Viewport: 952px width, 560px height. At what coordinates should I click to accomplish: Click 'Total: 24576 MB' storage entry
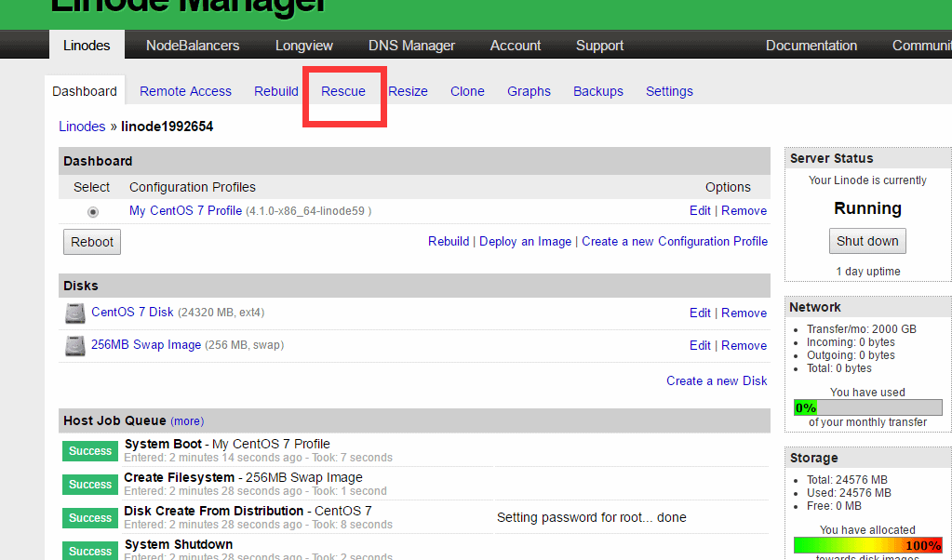coord(847,479)
